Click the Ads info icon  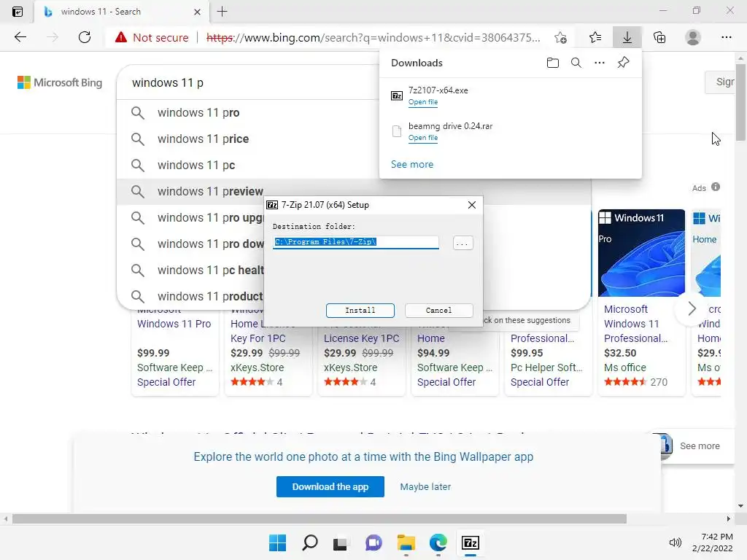point(716,187)
